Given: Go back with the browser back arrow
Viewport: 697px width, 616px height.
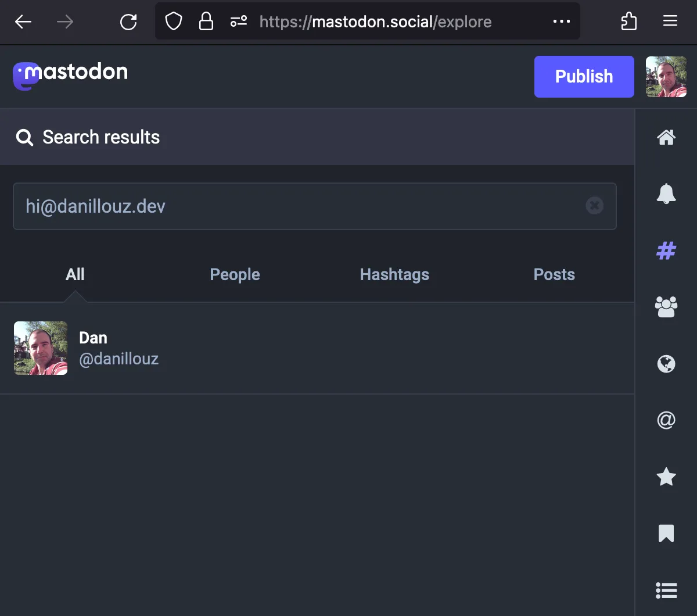Looking at the screenshot, I should coord(23,22).
